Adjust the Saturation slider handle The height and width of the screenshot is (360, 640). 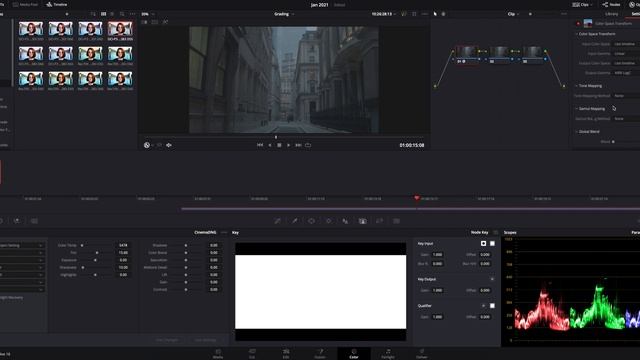coord(186,260)
